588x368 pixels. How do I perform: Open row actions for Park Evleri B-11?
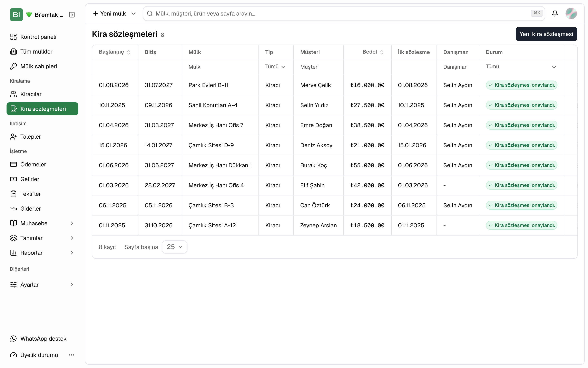coord(577,85)
